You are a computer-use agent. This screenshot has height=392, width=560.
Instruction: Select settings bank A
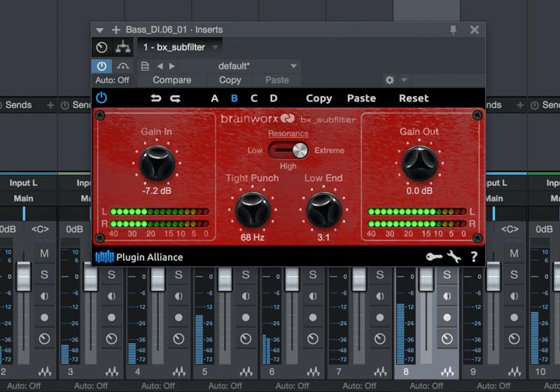tap(215, 99)
